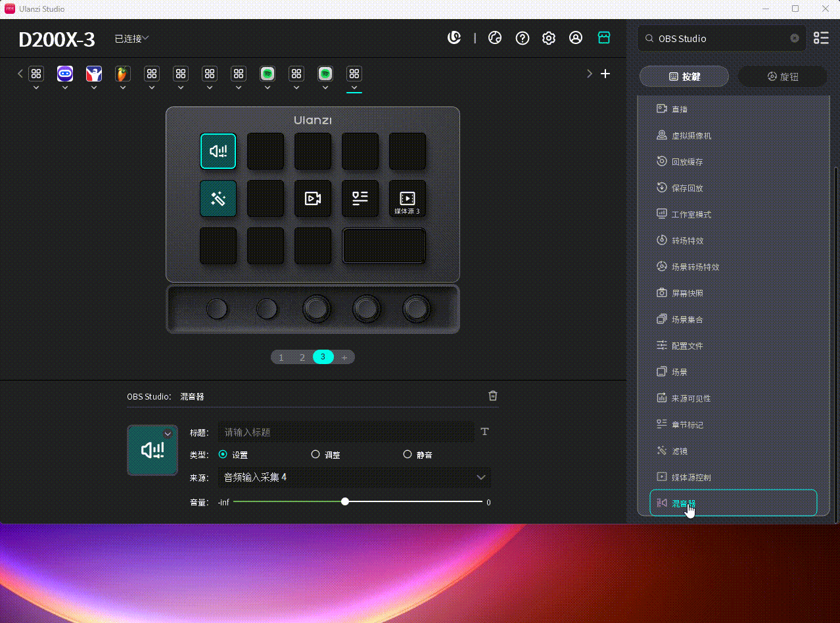Switch to the 旋钮 tab
The width and height of the screenshot is (840, 623).
[x=782, y=77]
